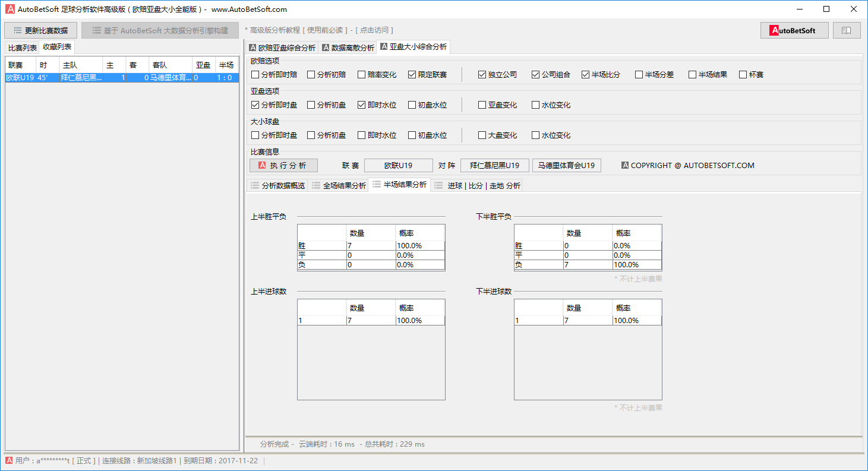Enable 亚盘变化 checkbox
This screenshot has height=471, width=868.
(498, 105)
